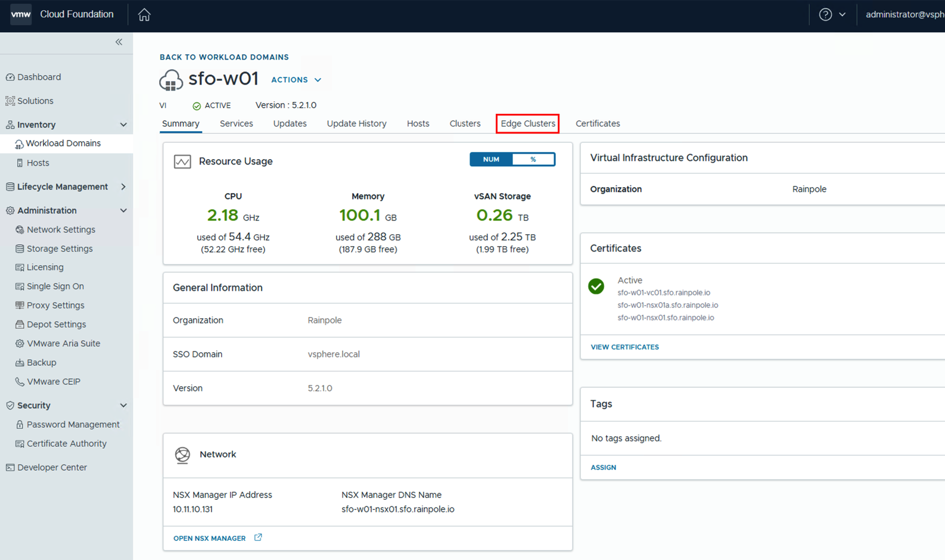Viewport: 945px width, 560px height.
Task: Click the Password Management lock icon
Action: pos(20,425)
